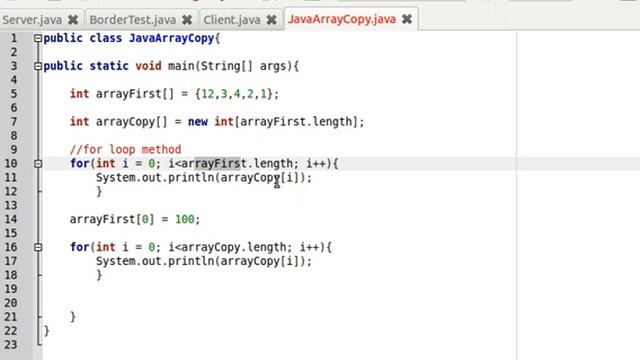Click line number 14 in the margin

11,219
